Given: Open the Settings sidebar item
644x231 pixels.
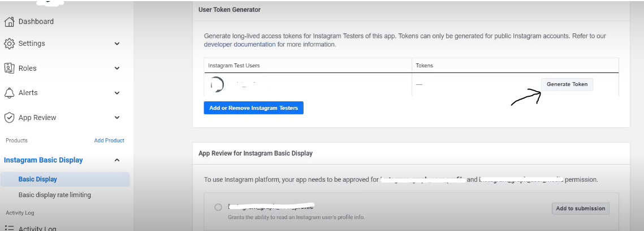Looking at the screenshot, I should 32,43.
